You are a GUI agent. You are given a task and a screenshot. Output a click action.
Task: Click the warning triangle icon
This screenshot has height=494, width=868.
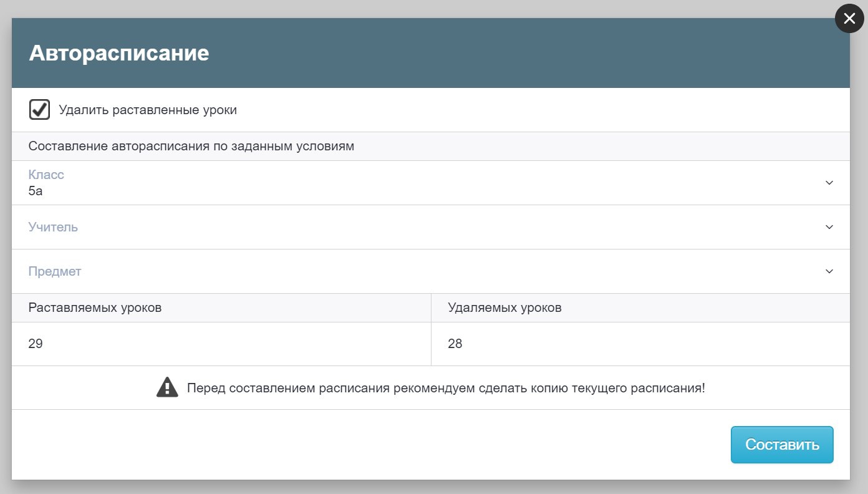pos(167,387)
